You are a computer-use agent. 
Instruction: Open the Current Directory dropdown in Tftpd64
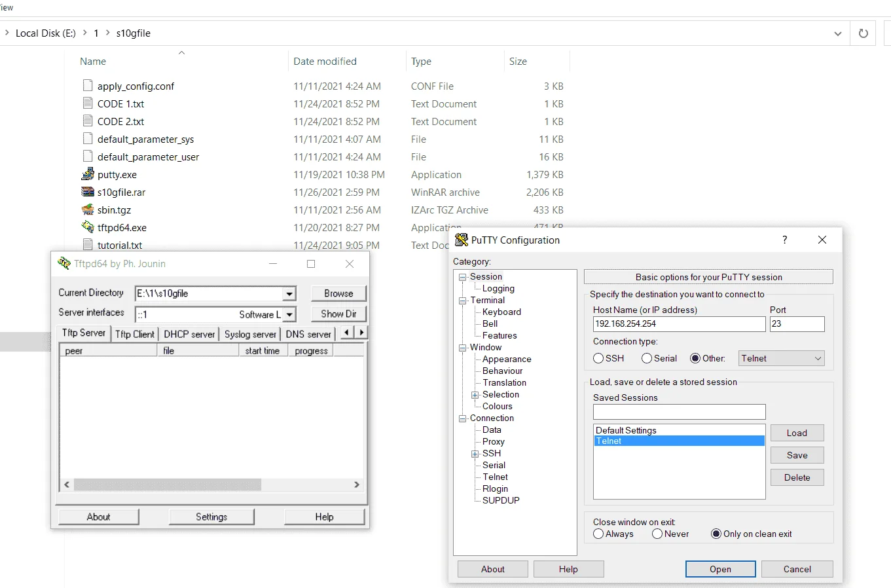click(289, 294)
